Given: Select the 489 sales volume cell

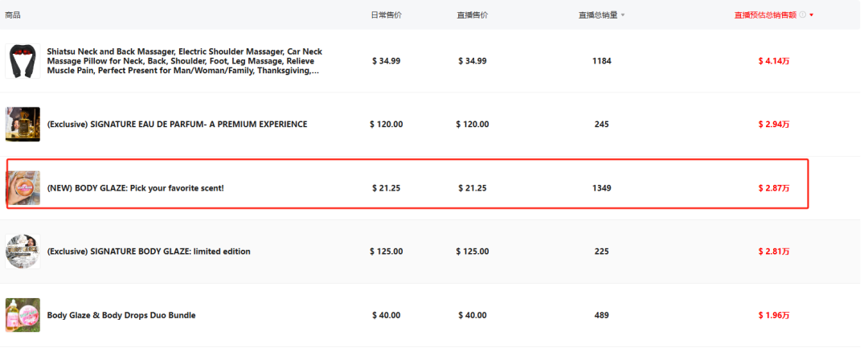Looking at the screenshot, I should click(602, 315).
